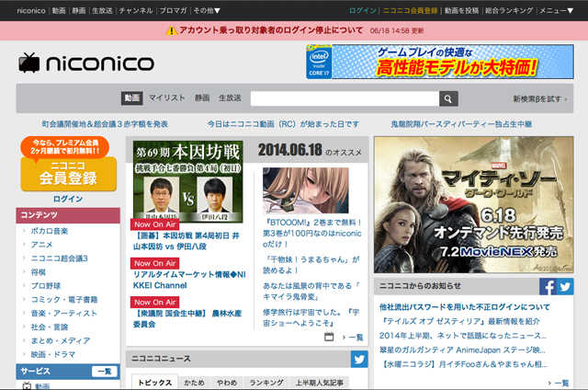Open ブロマガ in the top navigation
This screenshot has height=390, width=588.
[x=173, y=10]
